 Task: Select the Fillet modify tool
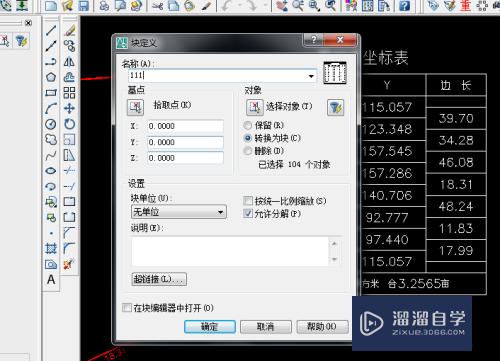(x=69, y=248)
